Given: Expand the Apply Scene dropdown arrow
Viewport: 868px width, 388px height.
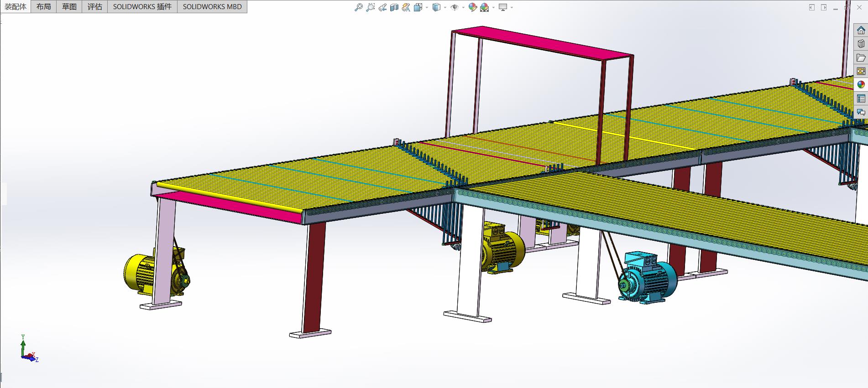Looking at the screenshot, I should point(493,7).
